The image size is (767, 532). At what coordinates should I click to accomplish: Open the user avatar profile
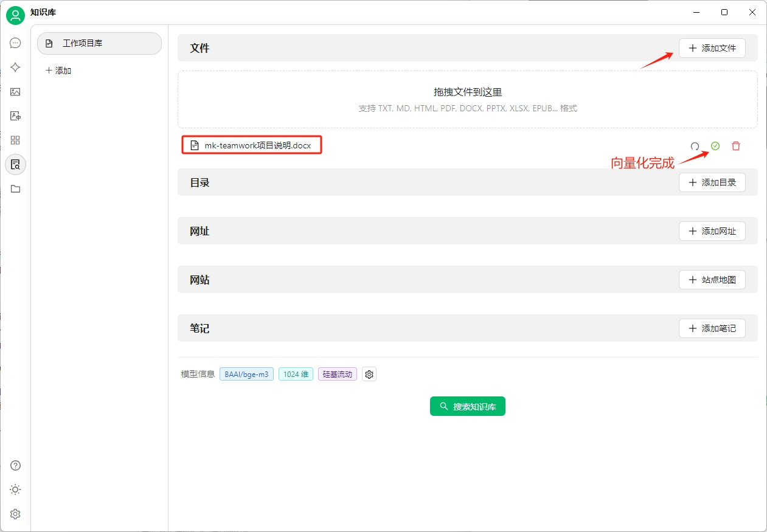(15, 15)
